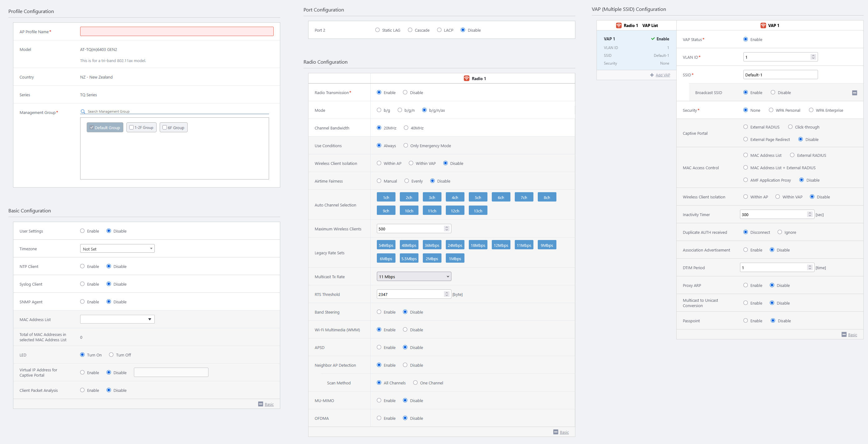This screenshot has width=868, height=444.
Task: Select 40MHz channel bandwidth
Action: tap(406, 128)
